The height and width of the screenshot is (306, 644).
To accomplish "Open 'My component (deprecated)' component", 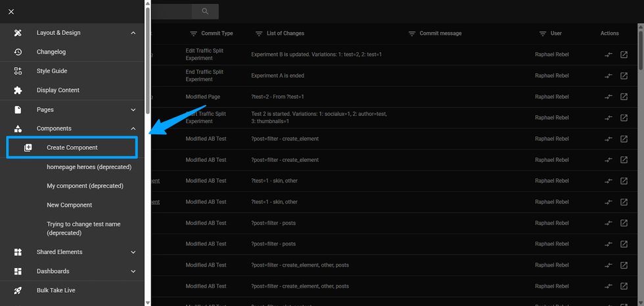I will coord(85,186).
